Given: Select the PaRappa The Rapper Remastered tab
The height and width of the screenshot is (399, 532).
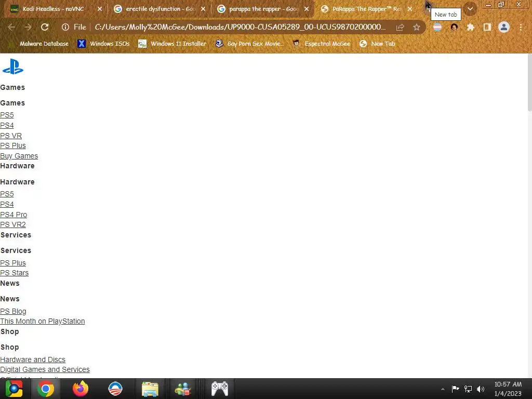Looking at the screenshot, I should point(367,9).
